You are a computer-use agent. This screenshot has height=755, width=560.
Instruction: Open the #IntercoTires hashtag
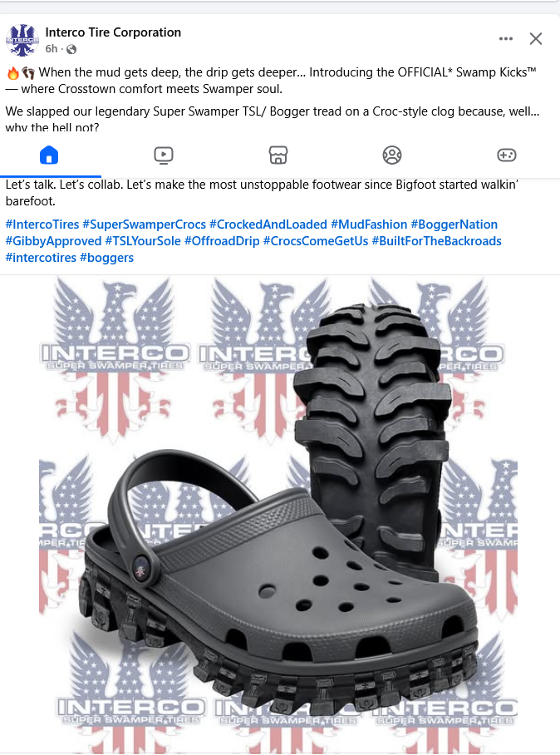(42, 225)
